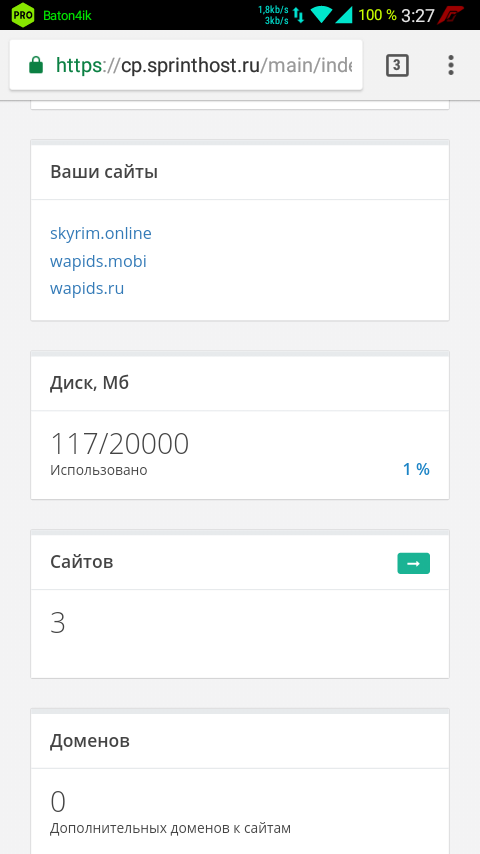Tap the 3:27 clock in status bar

pos(417,15)
